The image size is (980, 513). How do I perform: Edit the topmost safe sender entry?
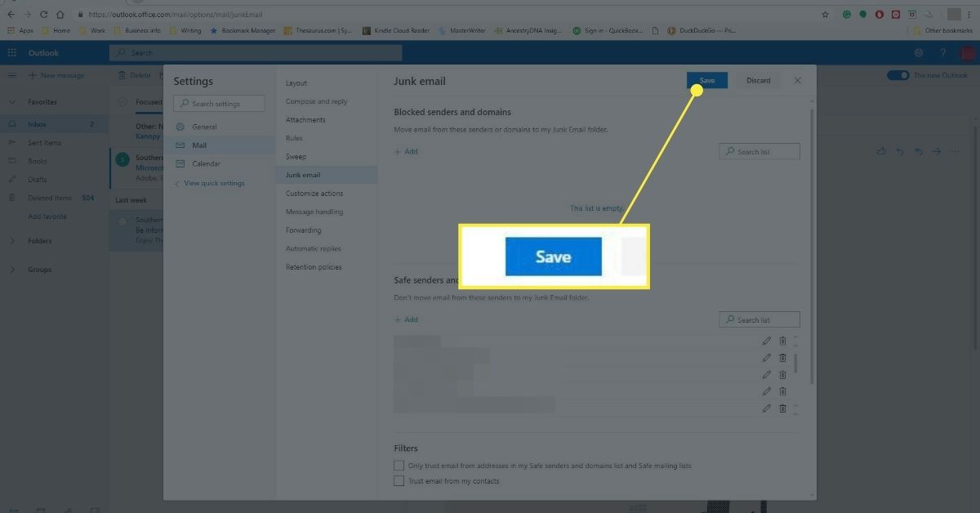click(x=767, y=341)
